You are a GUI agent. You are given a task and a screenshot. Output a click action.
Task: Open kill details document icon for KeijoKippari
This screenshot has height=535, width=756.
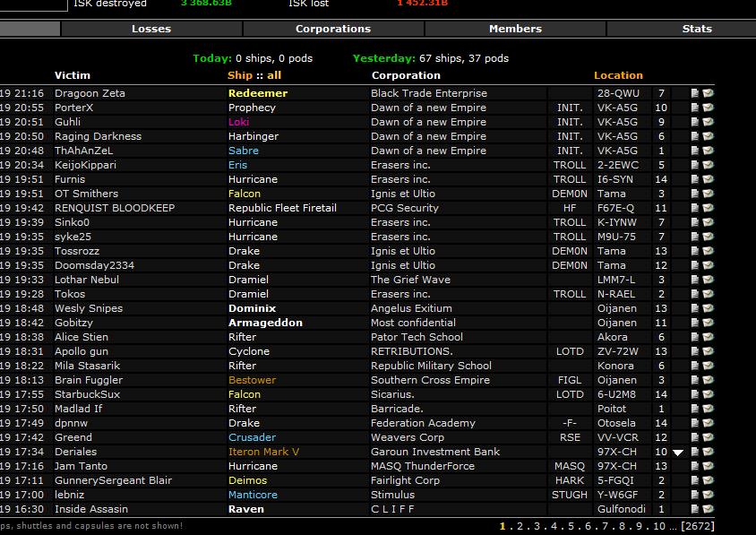pyautogui.click(x=695, y=165)
